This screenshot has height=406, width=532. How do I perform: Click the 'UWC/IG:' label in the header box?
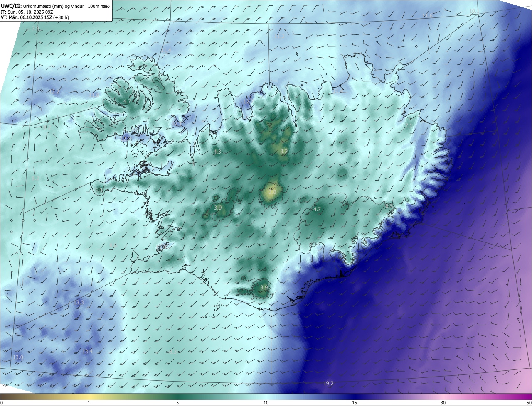(x=11, y=5)
